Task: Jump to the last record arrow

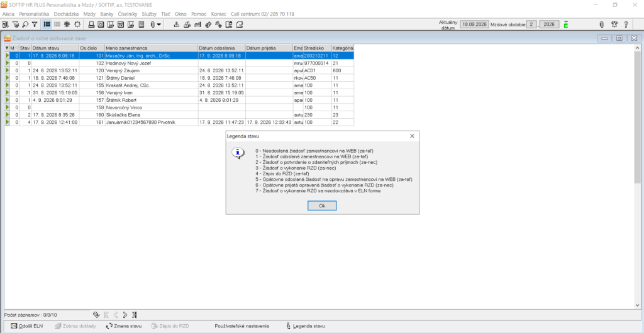Action: point(135,315)
